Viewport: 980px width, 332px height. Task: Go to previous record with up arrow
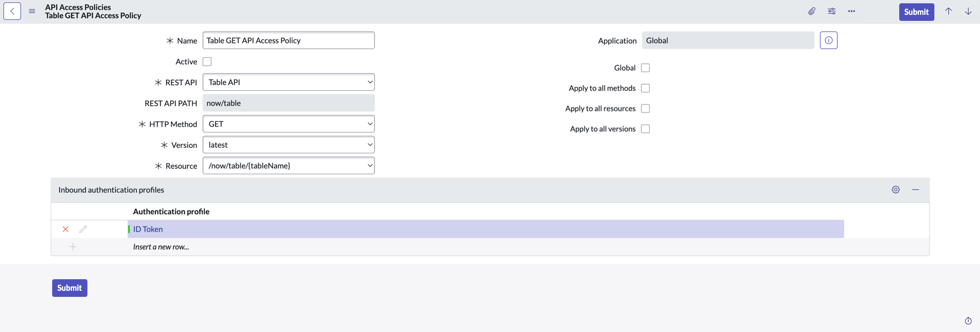point(949,12)
